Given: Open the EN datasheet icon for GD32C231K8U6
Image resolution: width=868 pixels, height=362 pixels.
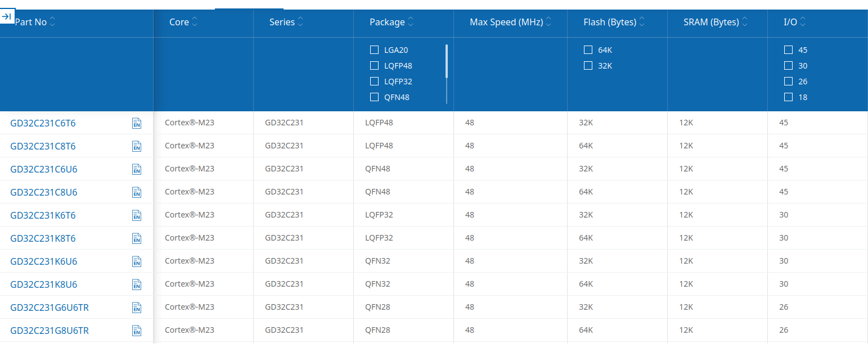Looking at the screenshot, I should pos(136,284).
